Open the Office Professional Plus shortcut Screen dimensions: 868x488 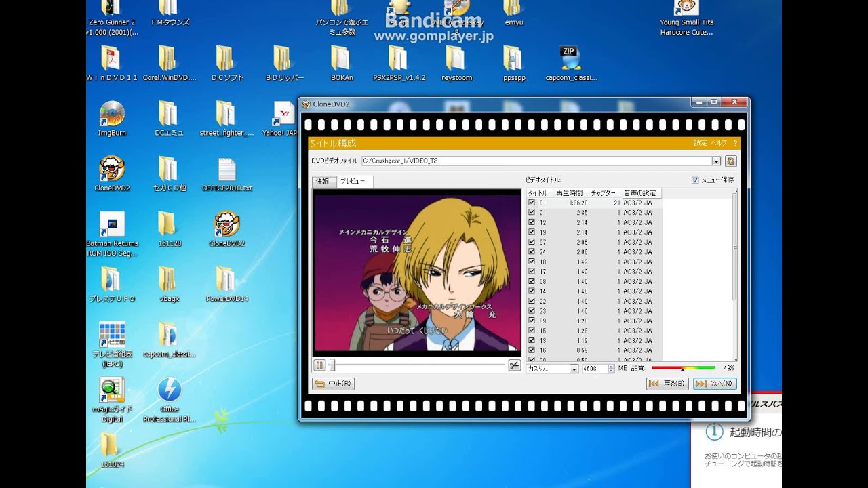pos(170,400)
